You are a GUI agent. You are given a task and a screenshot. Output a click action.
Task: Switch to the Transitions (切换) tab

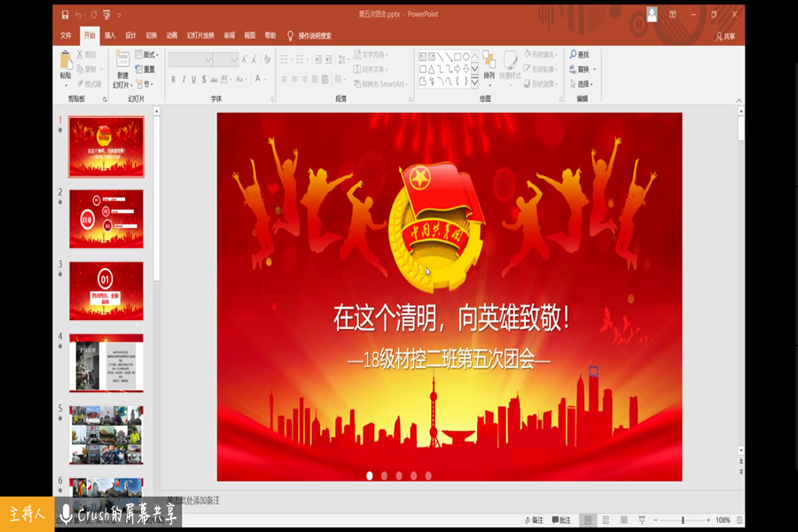(151, 35)
